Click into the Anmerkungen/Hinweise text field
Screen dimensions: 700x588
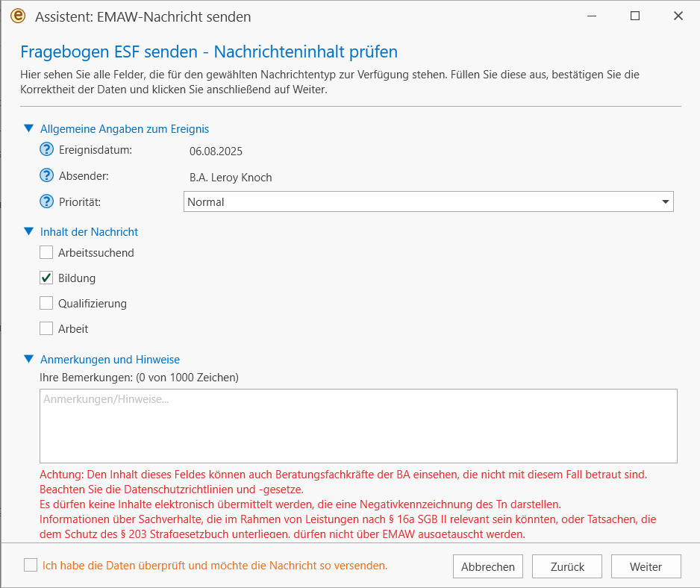(x=358, y=426)
